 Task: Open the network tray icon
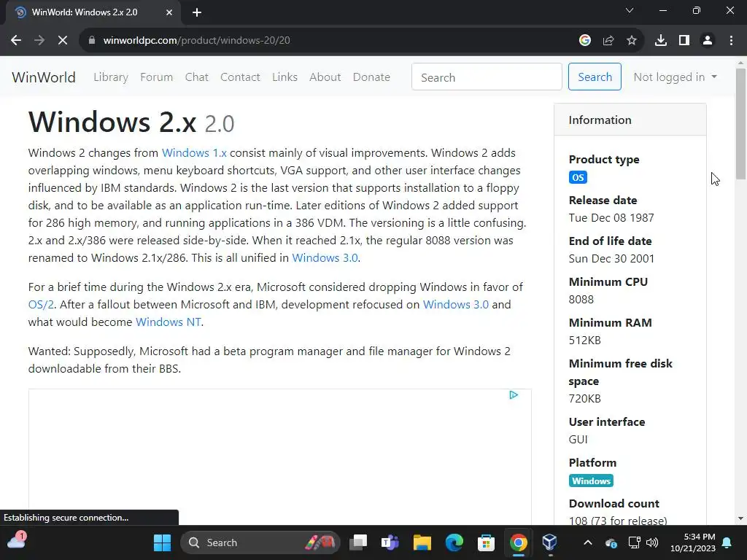click(634, 542)
